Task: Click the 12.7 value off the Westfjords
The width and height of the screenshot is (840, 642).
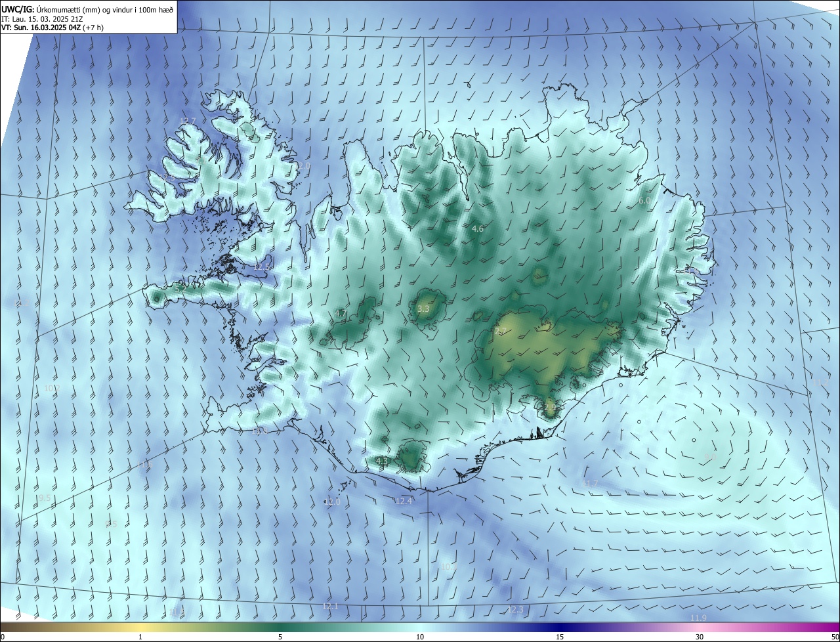Action: [x=188, y=121]
